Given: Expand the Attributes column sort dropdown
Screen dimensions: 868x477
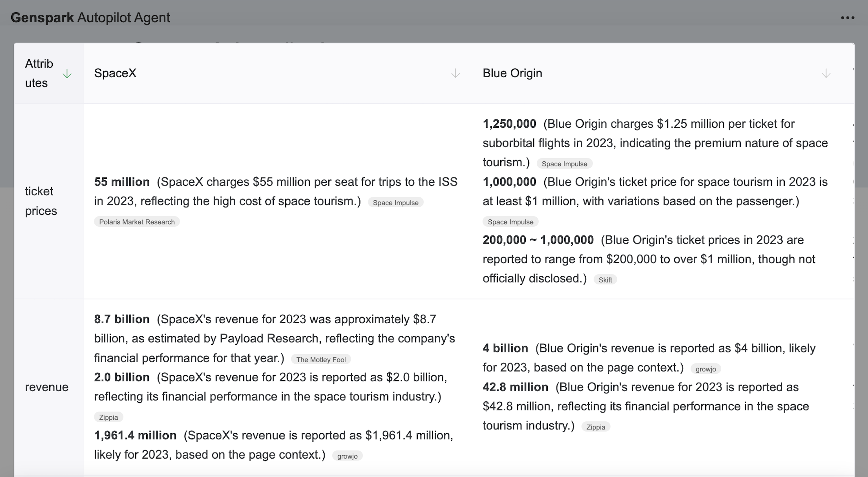Looking at the screenshot, I should coord(66,75).
